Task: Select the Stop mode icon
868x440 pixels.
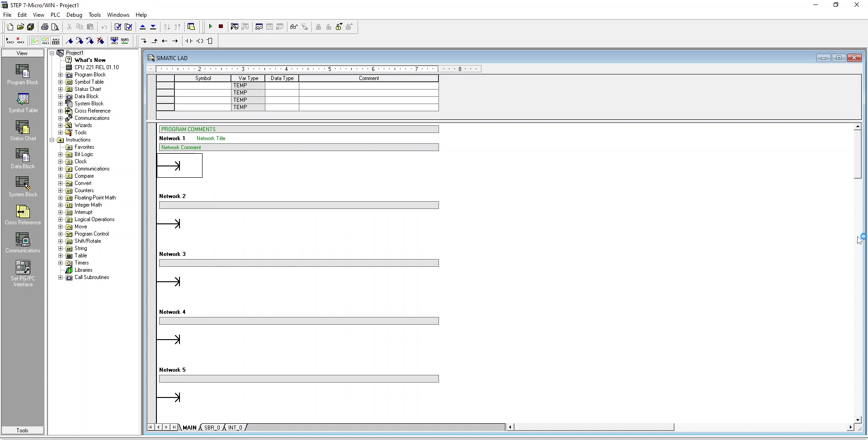Action: [221, 27]
